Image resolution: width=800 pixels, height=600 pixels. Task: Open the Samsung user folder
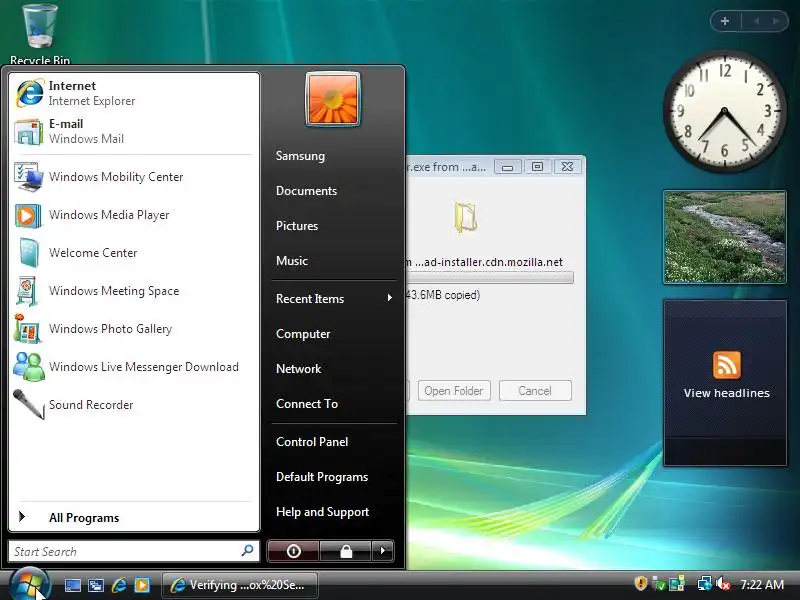point(334,156)
